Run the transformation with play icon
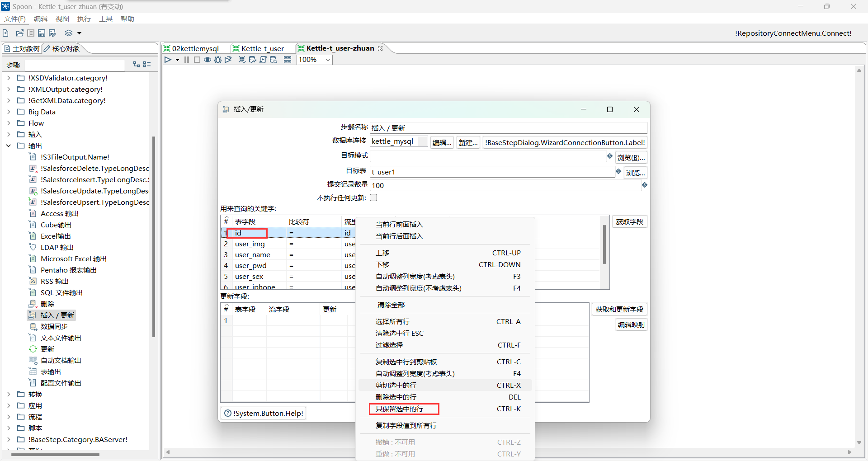 [x=168, y=60]
